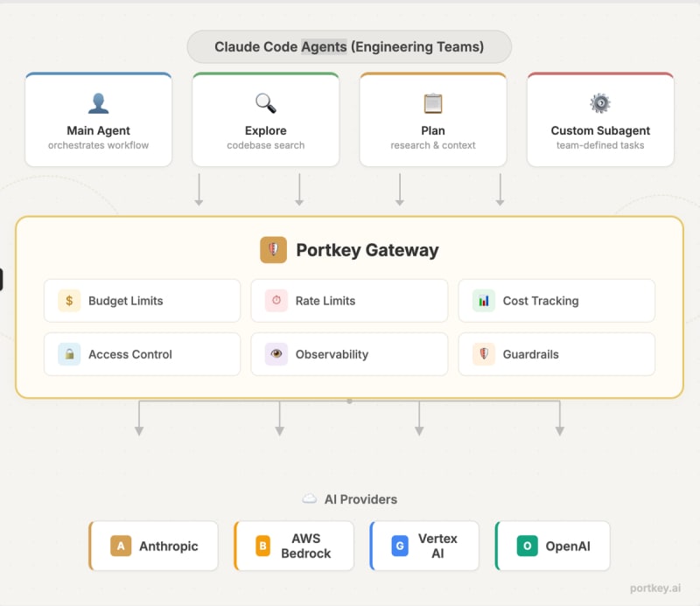This screenshot has height=606, width=700.
Task: Click the Explore magnifying glass icon
Action: 265,103
